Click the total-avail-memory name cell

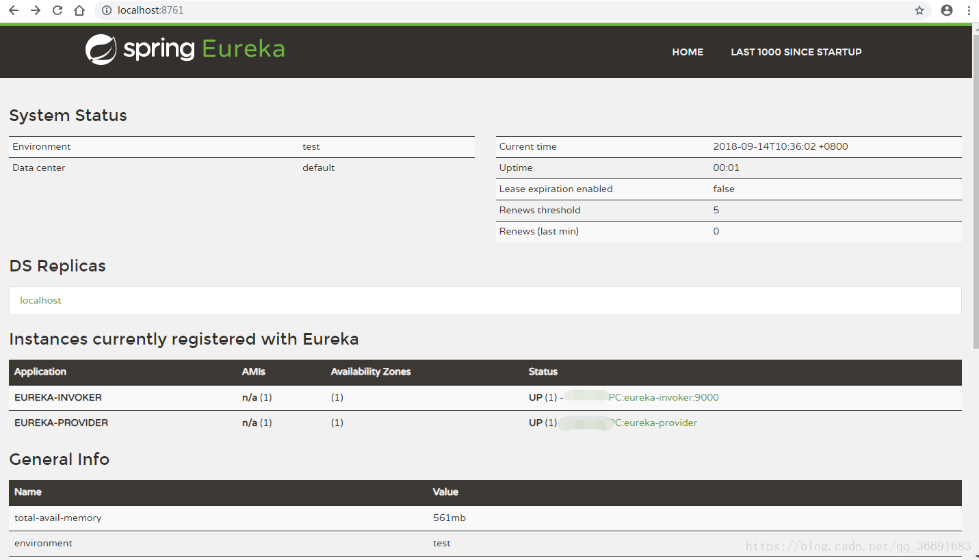(x=58, y=518)
